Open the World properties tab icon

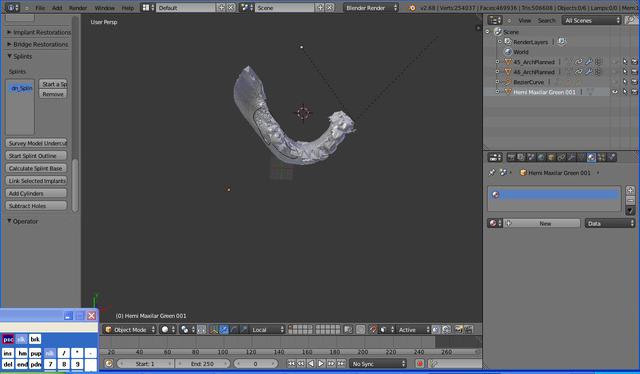point(541,157)
